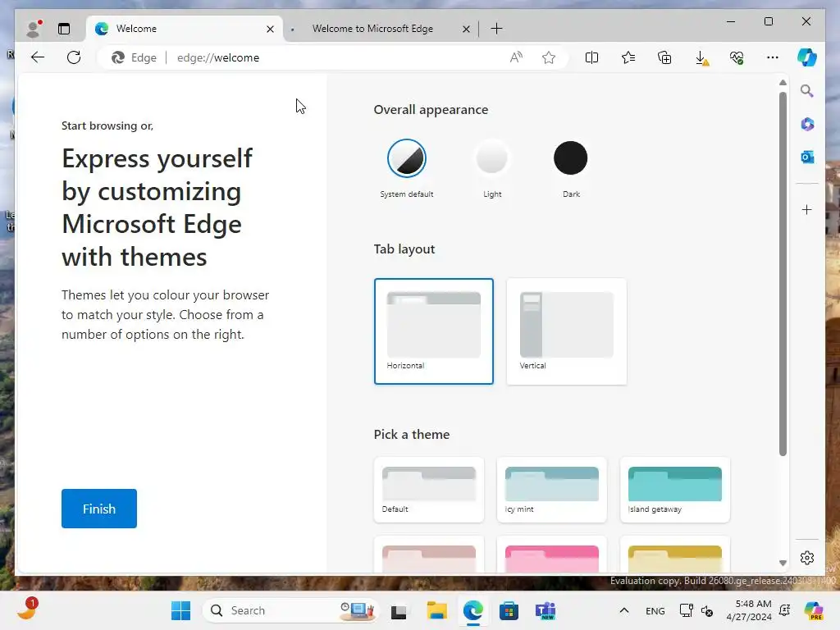This screenshot has width=840, height=630.
Task: Open Windows Start menu
Action: click(180, 610)
